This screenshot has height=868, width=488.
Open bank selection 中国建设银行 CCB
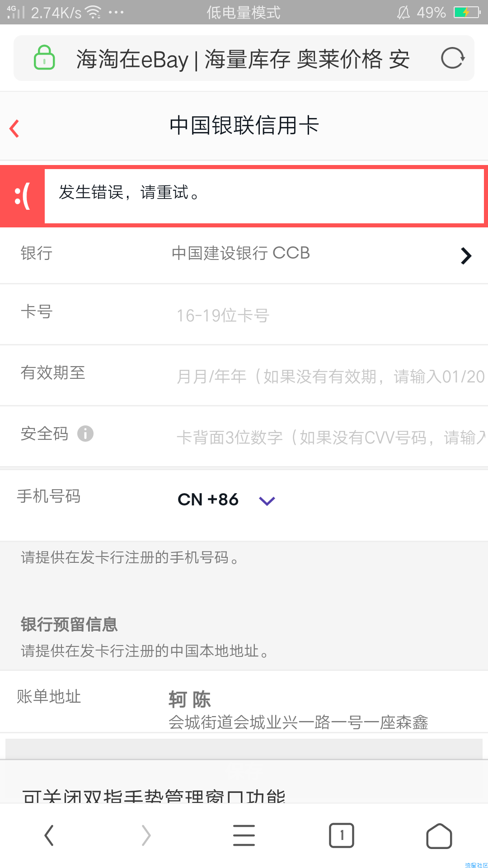(x=244, y=254)
